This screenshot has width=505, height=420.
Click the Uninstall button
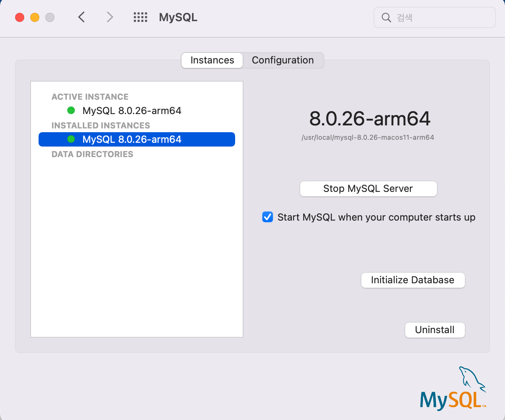click(x=435, y=330)
